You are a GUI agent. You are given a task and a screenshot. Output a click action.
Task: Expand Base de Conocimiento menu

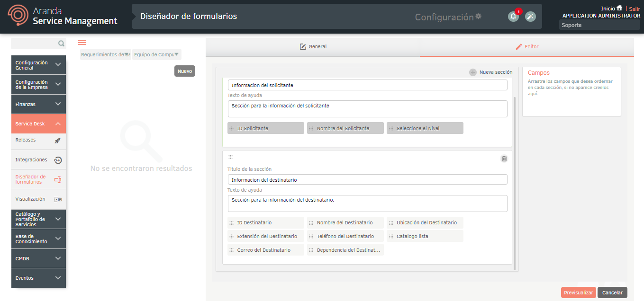[x=39, y=239]
